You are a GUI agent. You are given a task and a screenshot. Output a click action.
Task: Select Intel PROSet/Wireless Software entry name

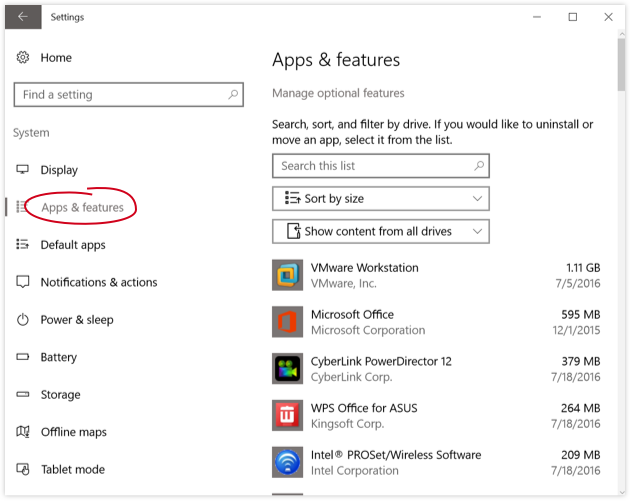point(396,455)
